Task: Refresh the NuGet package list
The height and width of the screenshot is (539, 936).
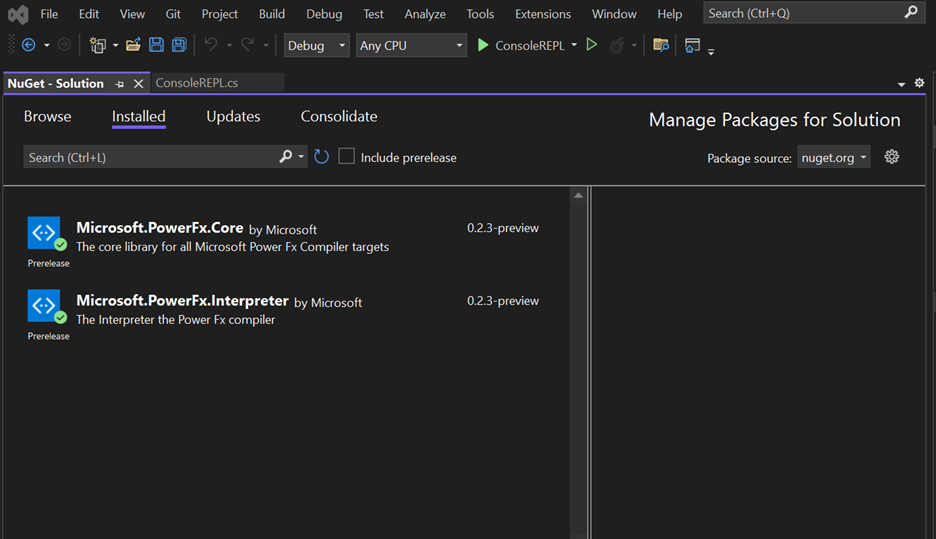Action: 321,157
